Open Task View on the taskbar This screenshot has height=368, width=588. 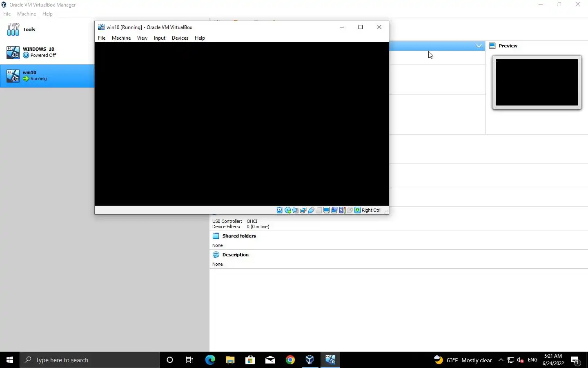pyautogui.click(x=189, y=360)
